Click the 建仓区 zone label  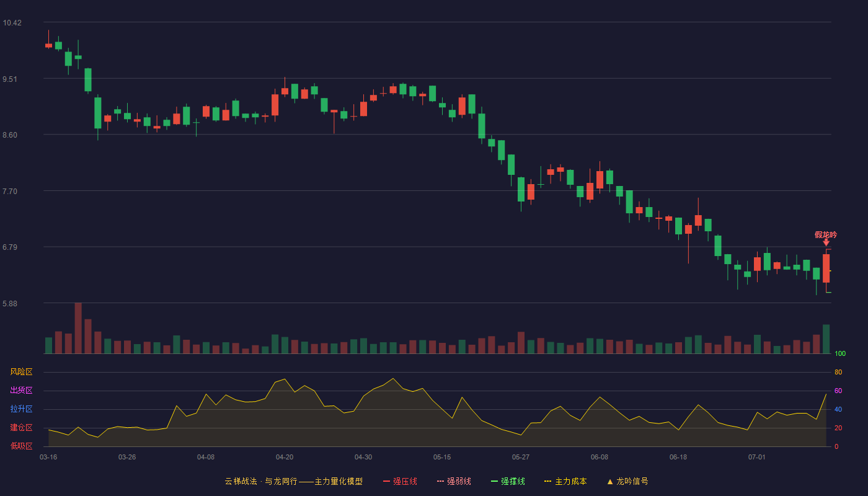21,428
